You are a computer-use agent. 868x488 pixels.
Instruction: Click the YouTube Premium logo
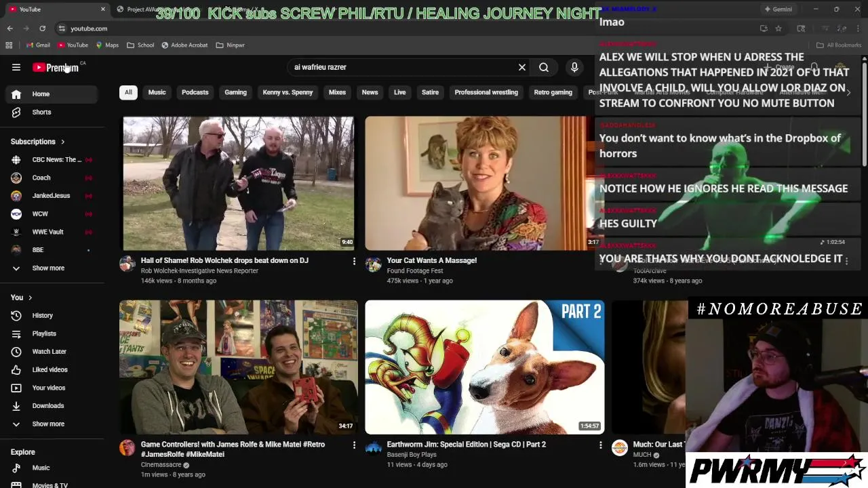(x=56, y=67)
